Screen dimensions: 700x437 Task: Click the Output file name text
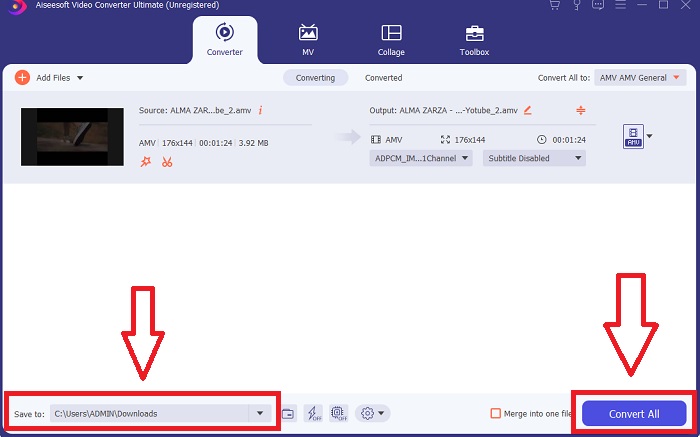tap(443, 110)
